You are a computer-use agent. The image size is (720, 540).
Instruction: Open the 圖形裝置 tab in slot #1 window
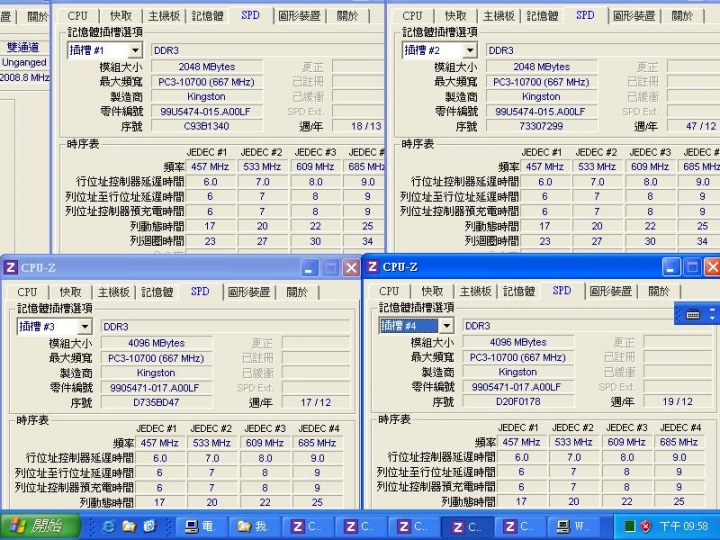pos(299,16)
